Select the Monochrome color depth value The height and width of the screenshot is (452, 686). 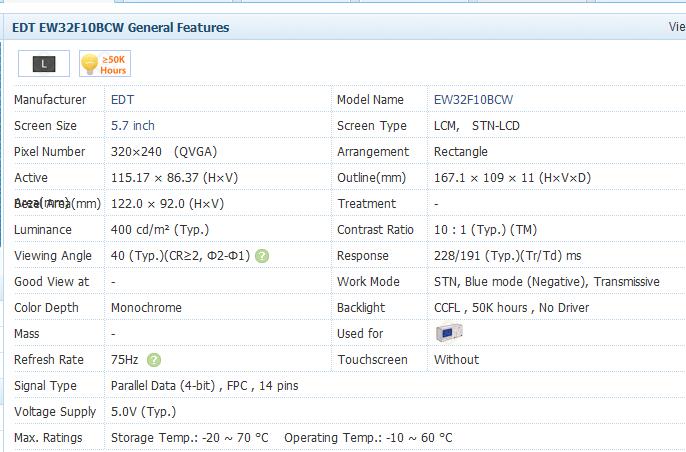pyautogui.click(x=146, y=308)
